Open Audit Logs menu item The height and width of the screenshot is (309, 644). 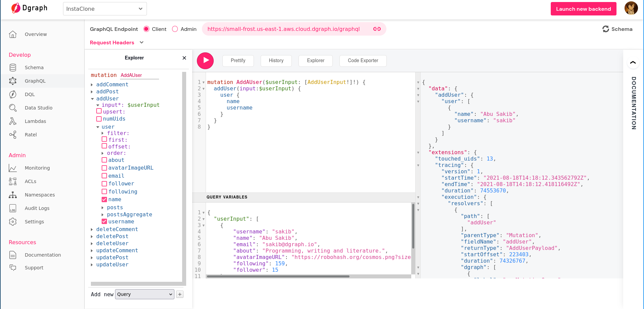click(37, 208)
